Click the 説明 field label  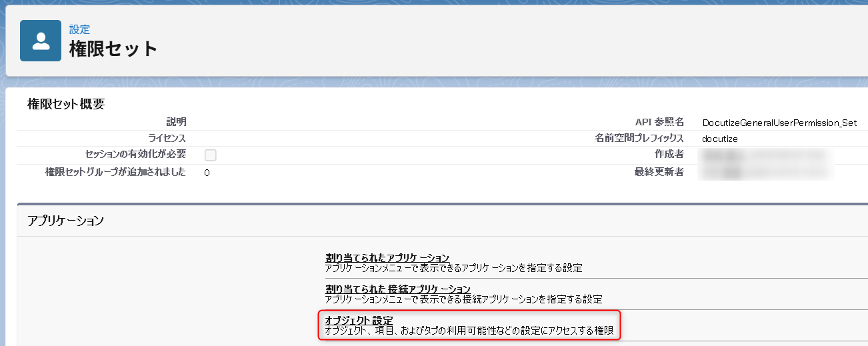pos(176,122)
